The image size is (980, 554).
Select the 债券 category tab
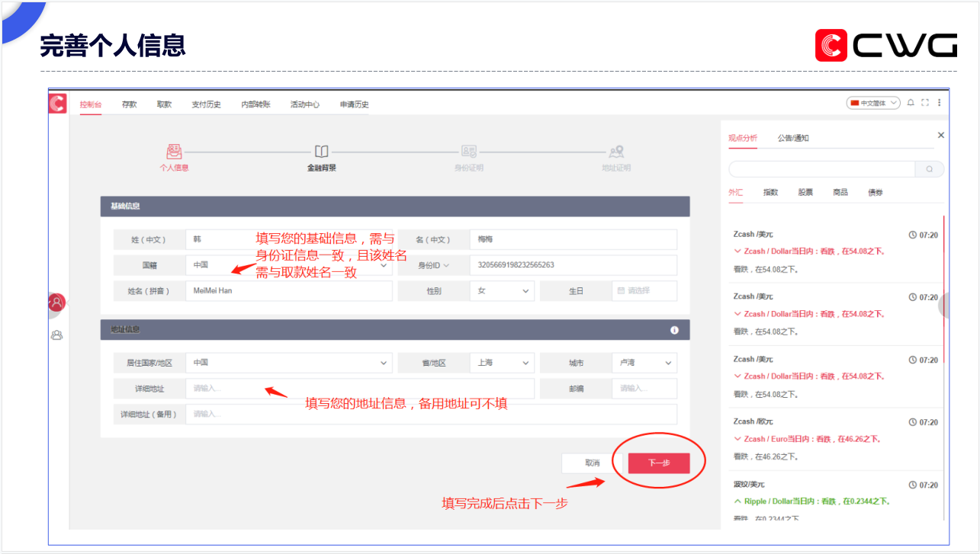point(876,193)
